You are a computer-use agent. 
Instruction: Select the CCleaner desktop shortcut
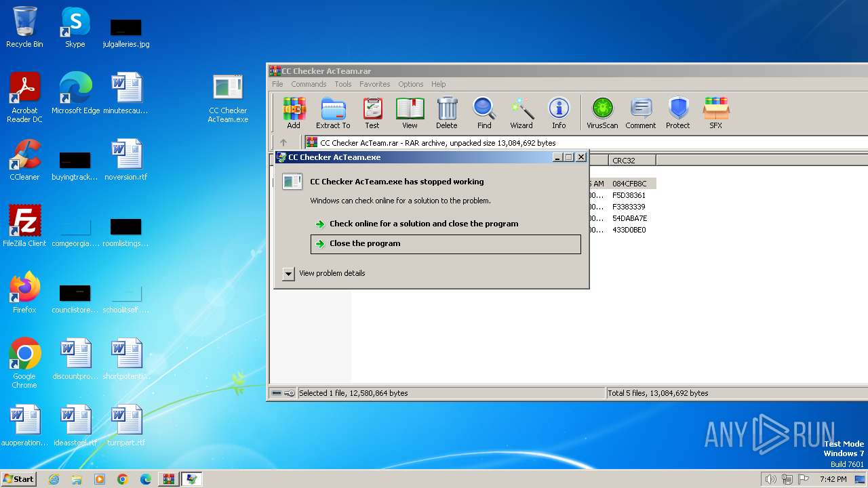click(x=24, y=160)
